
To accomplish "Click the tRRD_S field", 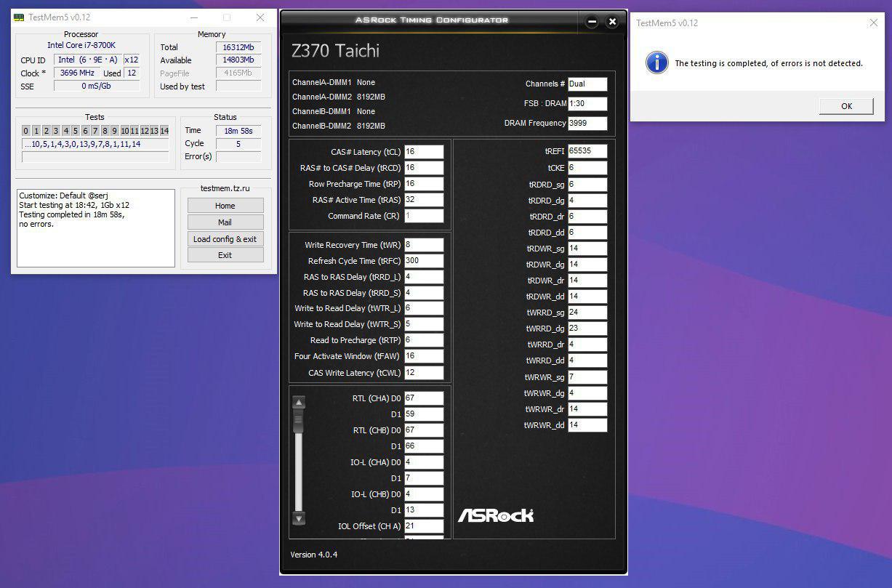I will pos(424,293).
